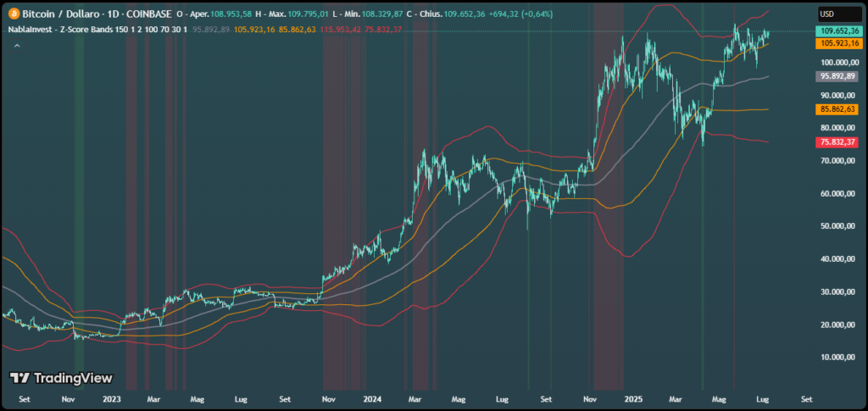
Task: Click the 100.000,00 price axis level
Action: click(840, 63)
